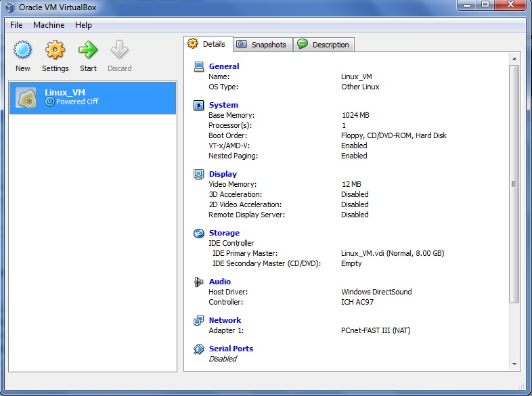Open the Network settings link

(x=225, y=320)
